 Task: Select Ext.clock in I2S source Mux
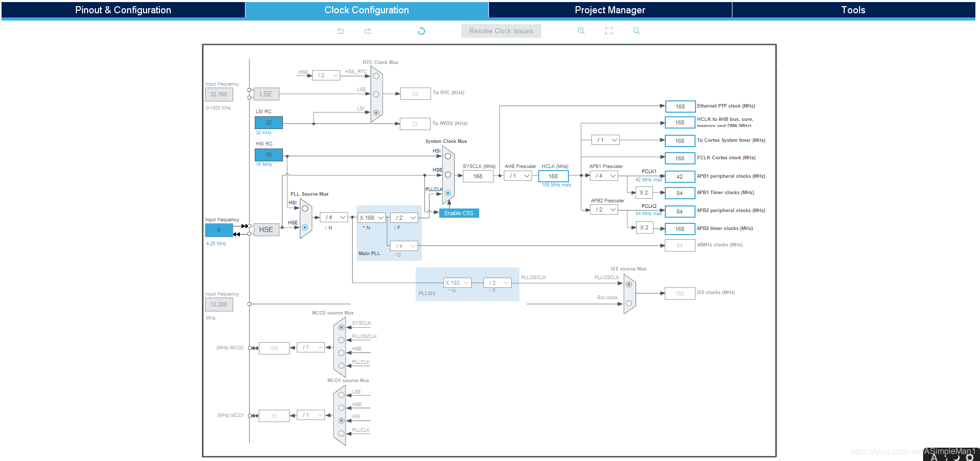[x=629, y=303]
